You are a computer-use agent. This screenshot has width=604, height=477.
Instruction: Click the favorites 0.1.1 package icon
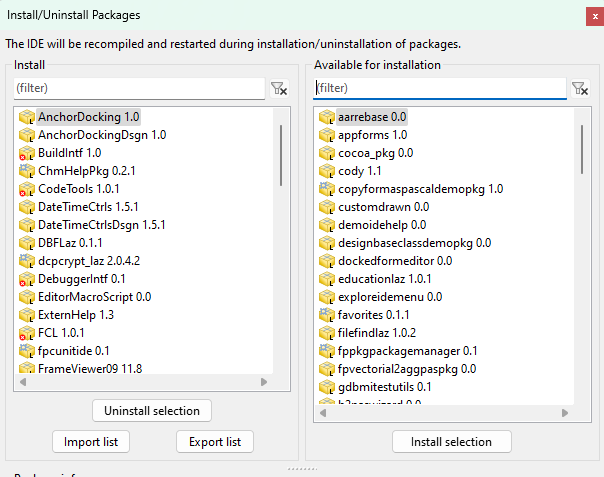[326, 315]
